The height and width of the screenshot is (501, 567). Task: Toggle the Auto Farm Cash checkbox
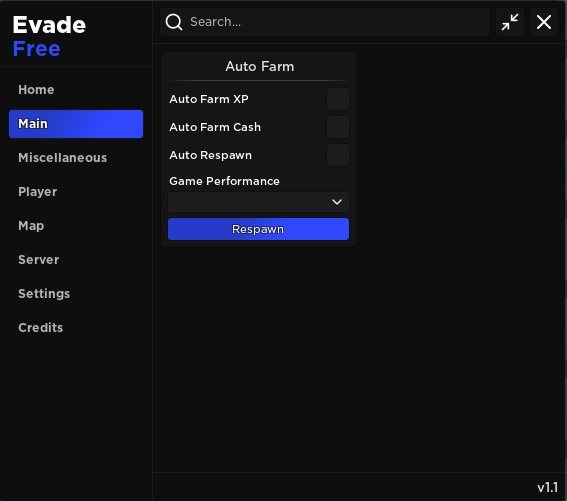pos(338,127)
